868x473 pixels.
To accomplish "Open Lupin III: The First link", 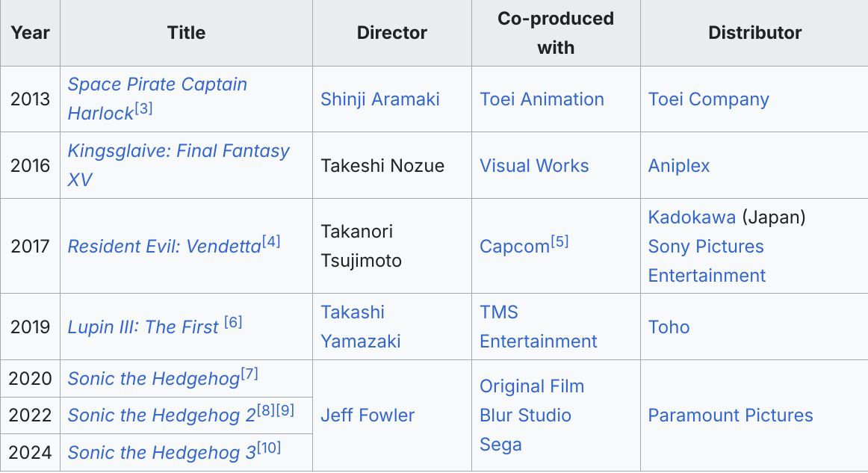I will [x=143, y=327].
